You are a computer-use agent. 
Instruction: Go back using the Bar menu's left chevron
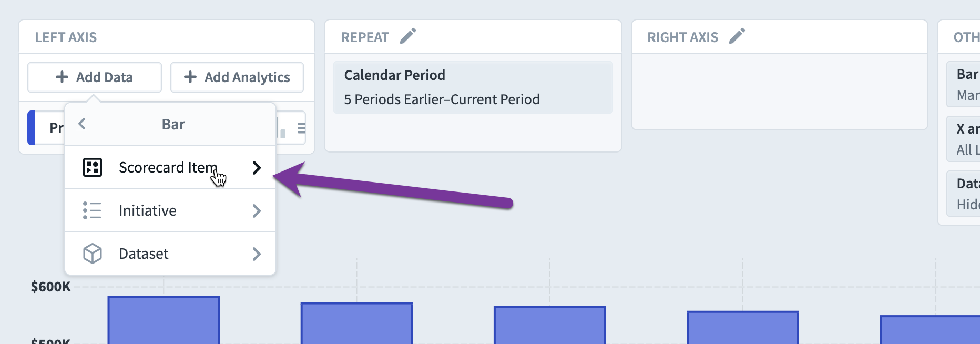[x=82, y=124]
